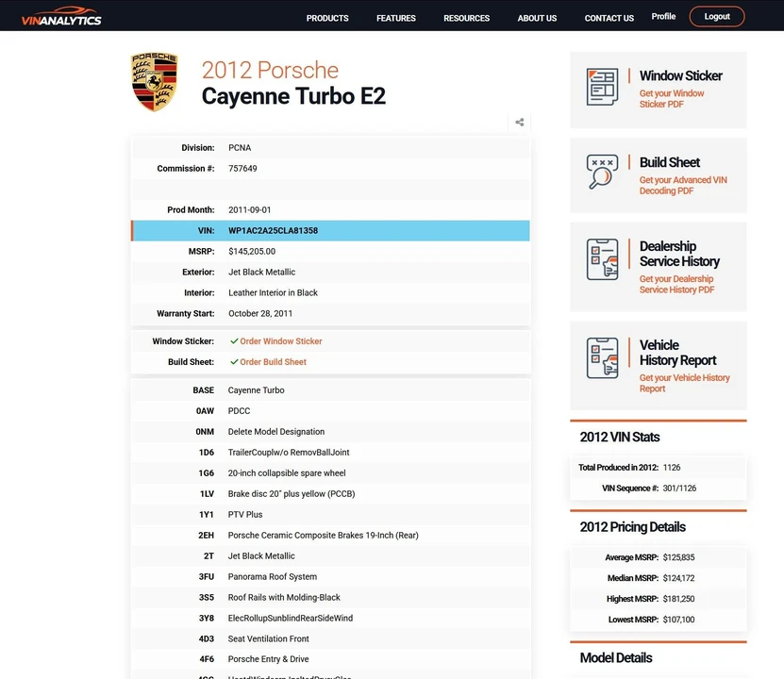
Task: Click the Porsche crest emblem
Action: 154,82
